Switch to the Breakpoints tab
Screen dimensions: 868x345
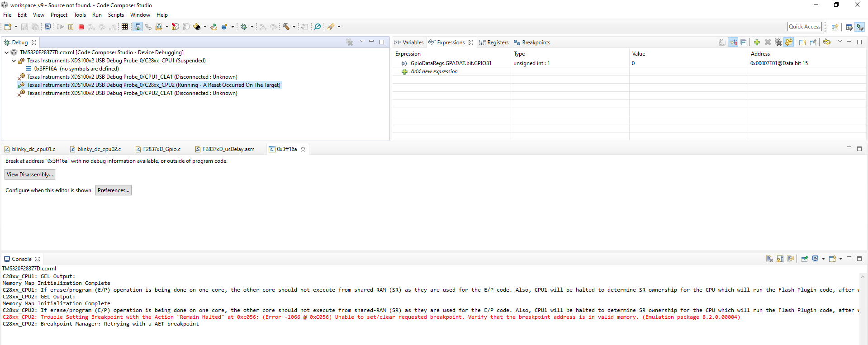pyautogui.click(x=532, y=43)
